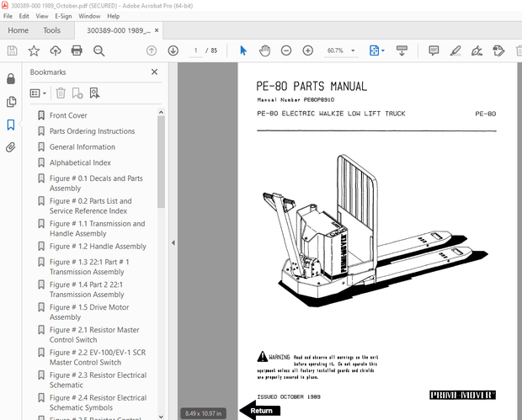The image size is (522, 420).
Task: Click the Save file icon
Action: [x=13, y=51]
